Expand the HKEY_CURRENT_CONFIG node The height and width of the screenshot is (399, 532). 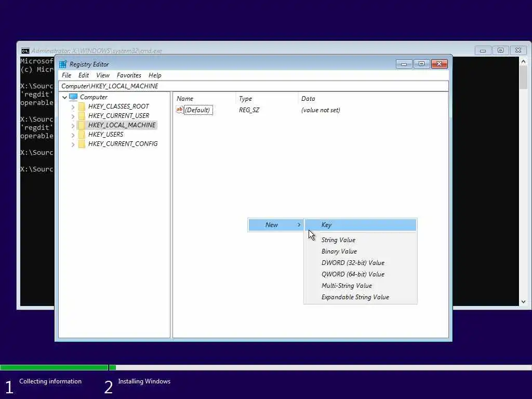point(73,144)
